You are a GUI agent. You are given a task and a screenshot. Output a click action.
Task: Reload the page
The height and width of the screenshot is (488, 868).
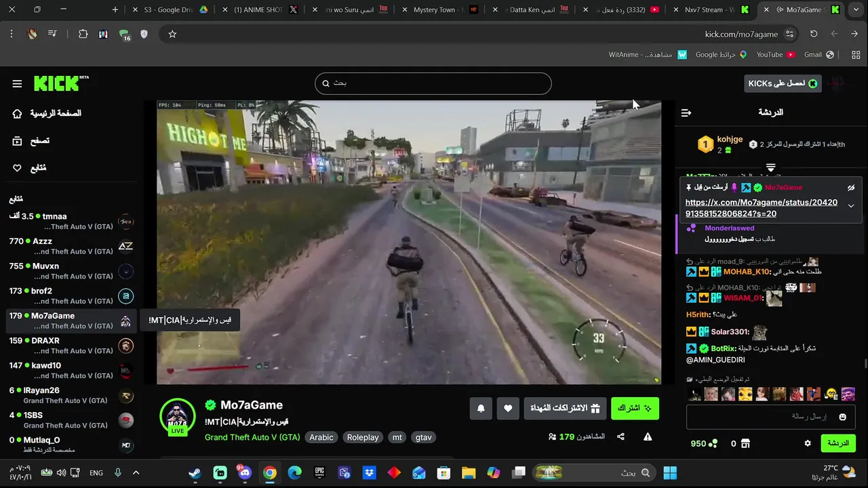pos(814,34)
